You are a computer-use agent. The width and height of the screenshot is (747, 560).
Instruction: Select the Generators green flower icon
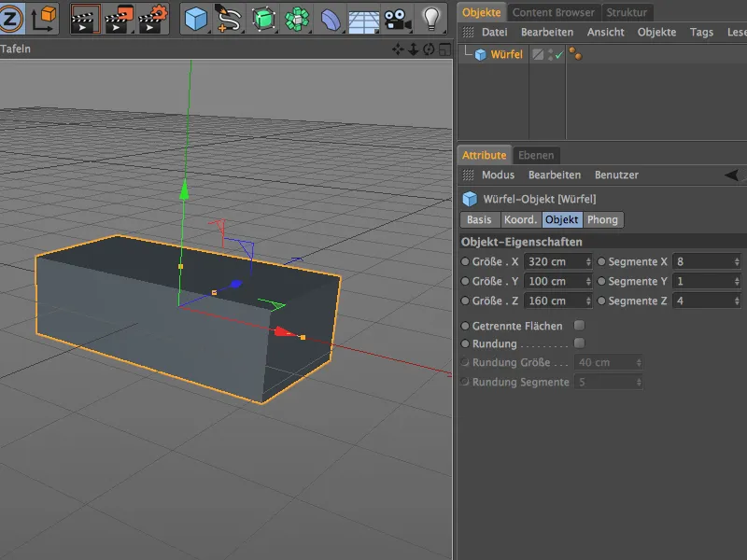coord(299,17)
